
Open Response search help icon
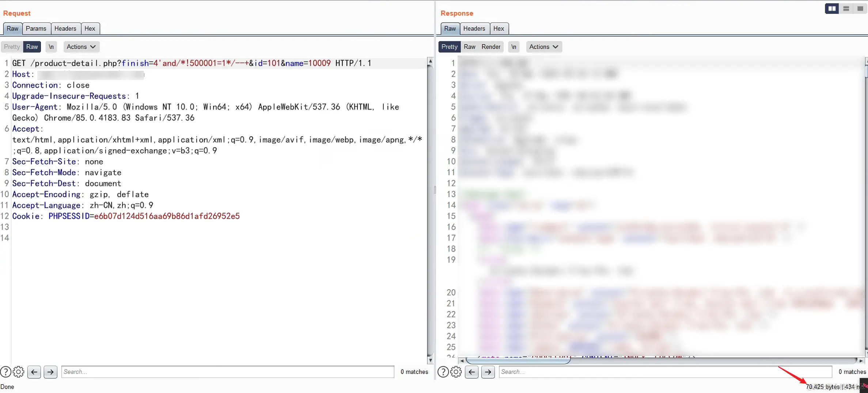[x=443, y=372]
